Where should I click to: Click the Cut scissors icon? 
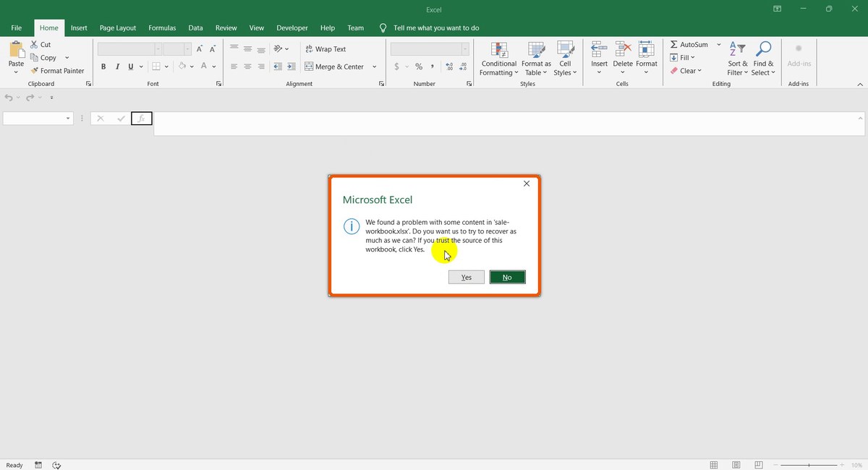[35, 45]
